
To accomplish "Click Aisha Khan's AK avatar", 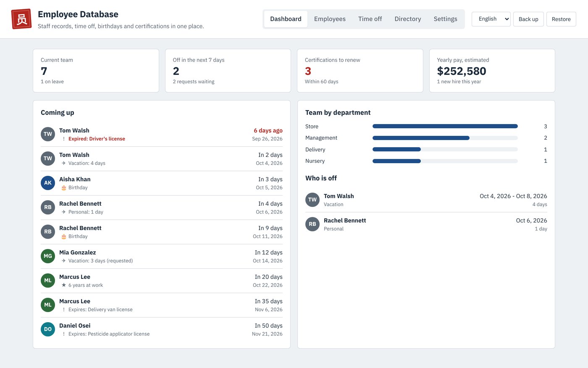I will click(x=48, y=183).
